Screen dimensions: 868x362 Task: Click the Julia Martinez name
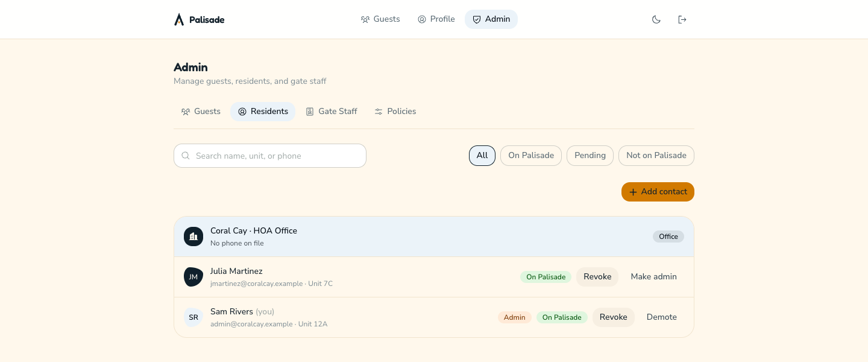point(236,271)
